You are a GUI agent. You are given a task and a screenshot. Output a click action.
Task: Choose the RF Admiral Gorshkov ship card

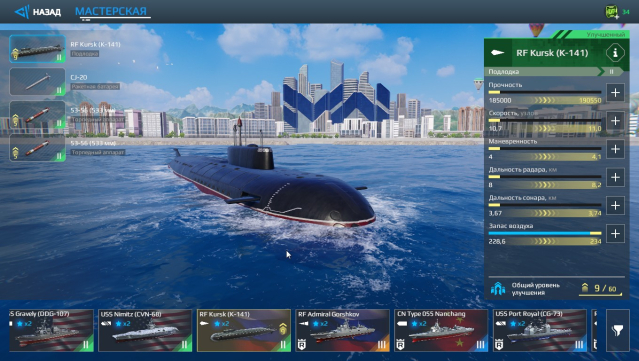click(x=342, y=330)
